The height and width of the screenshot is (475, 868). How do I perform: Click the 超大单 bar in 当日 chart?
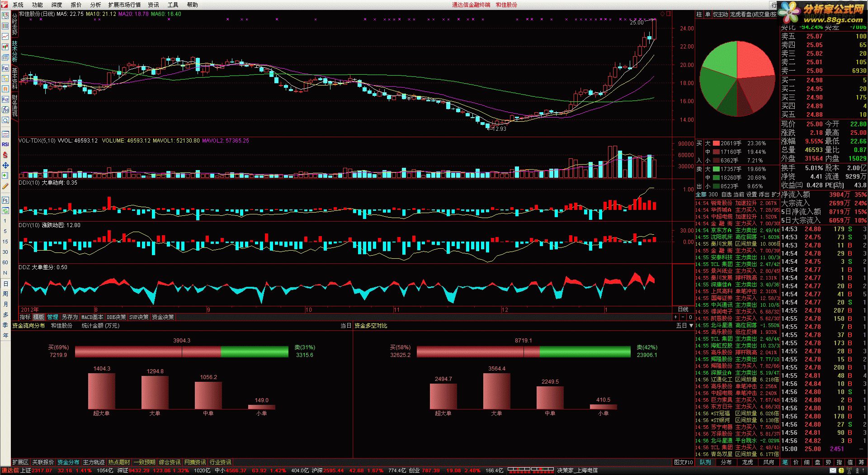coord(101,391)
